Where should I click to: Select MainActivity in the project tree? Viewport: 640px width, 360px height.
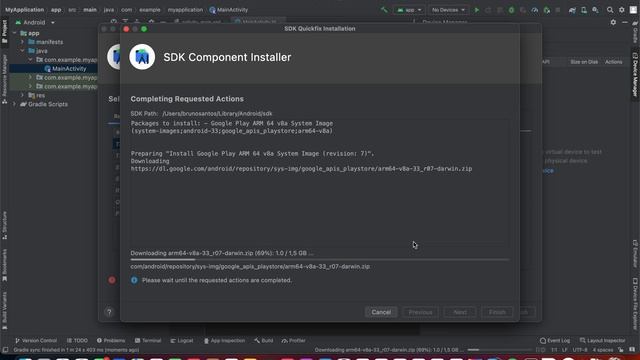(x=65, y=69)
